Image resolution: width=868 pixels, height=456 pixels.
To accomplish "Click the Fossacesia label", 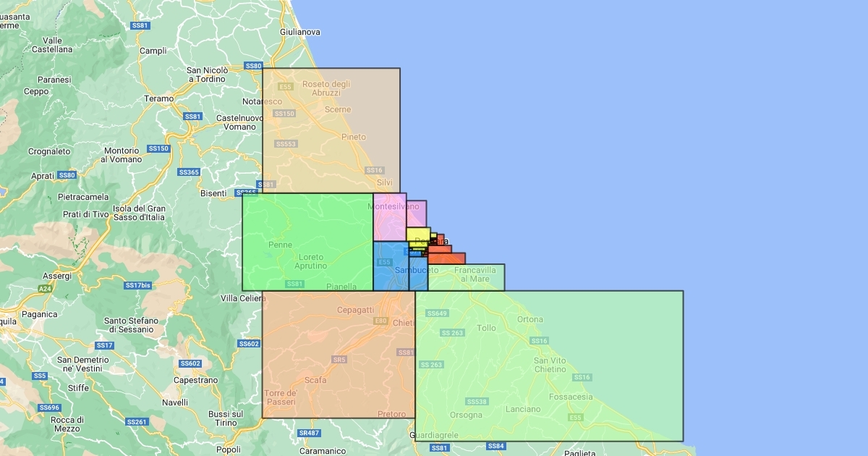I will coord(571,397).
